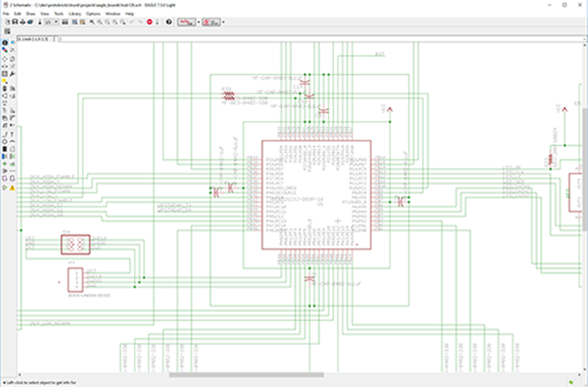Expand the first Design Link dropdown arrow
Screen dimensions: 588x387
[199, 22]
